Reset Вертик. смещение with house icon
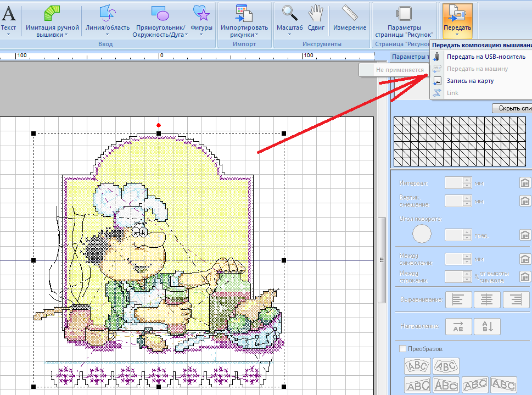Screen dimensions: 532x395 [x=525, y=201]
